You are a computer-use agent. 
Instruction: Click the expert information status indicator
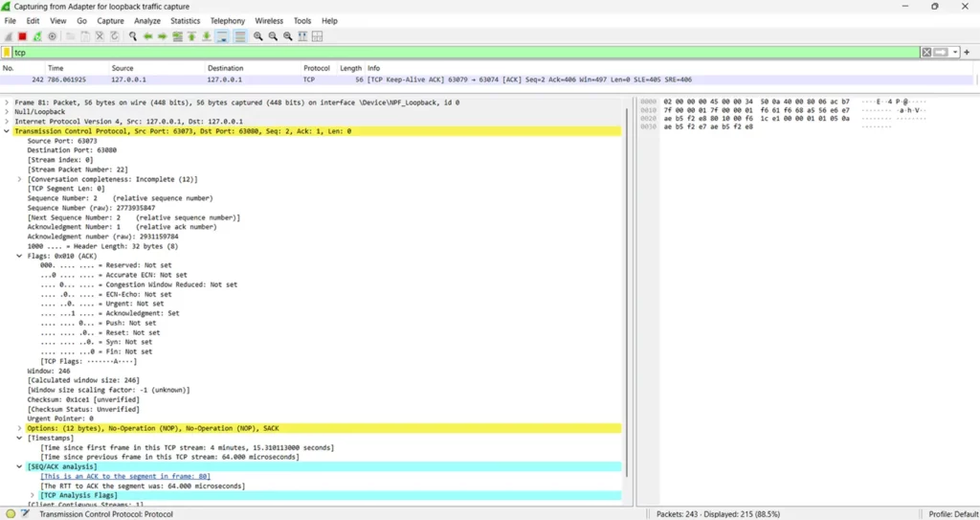[x=11, y=513]
